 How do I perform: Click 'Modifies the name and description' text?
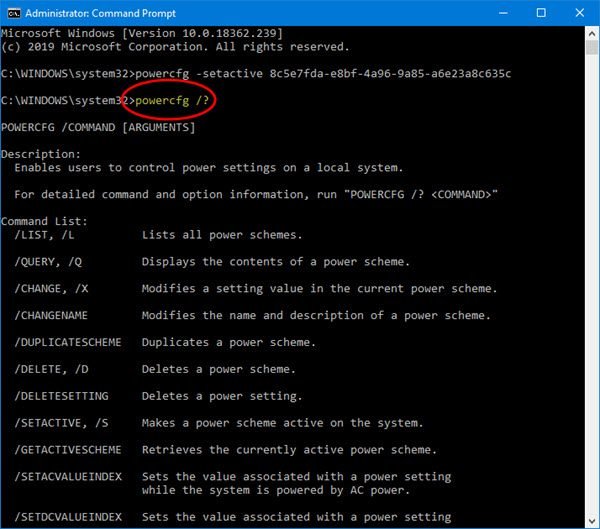pyautogui.click(x=316, y=315)
